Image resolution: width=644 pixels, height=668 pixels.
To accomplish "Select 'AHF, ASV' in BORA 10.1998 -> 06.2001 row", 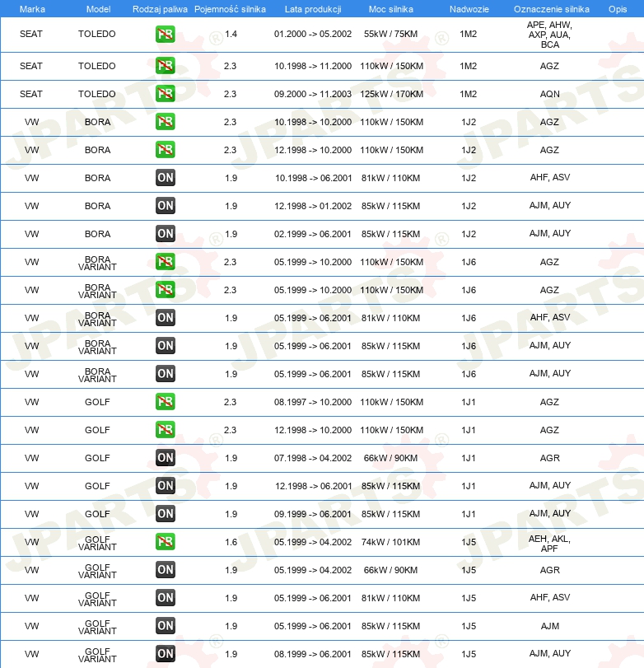I will pyautogui.click(x=550, y=177).
